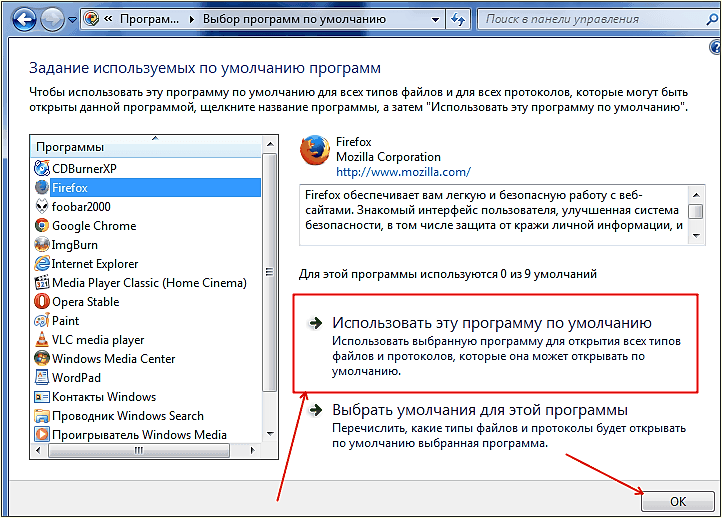Click the Opera Stable icon
This screenshot has width=722, height=518.
[x=42, y=302]
